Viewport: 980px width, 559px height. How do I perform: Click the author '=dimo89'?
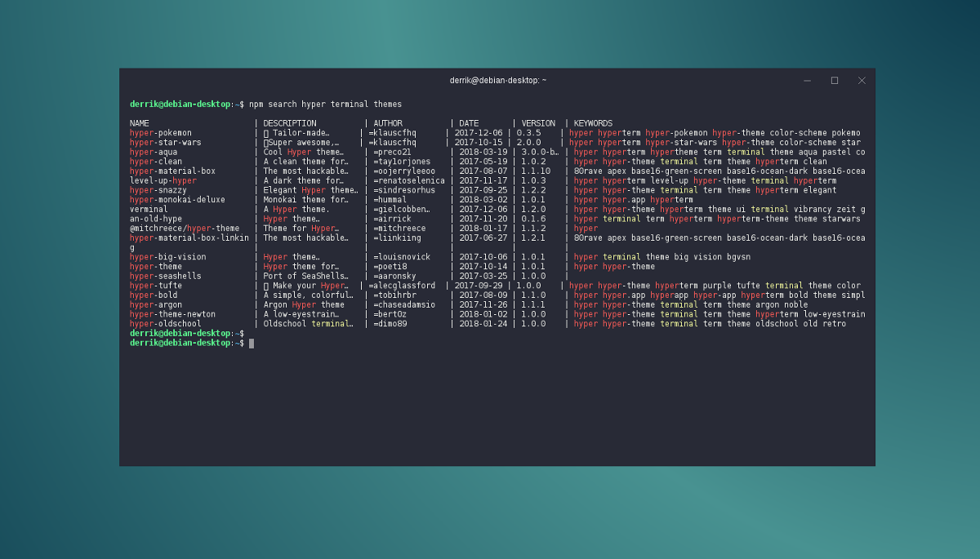coord(390,324)
